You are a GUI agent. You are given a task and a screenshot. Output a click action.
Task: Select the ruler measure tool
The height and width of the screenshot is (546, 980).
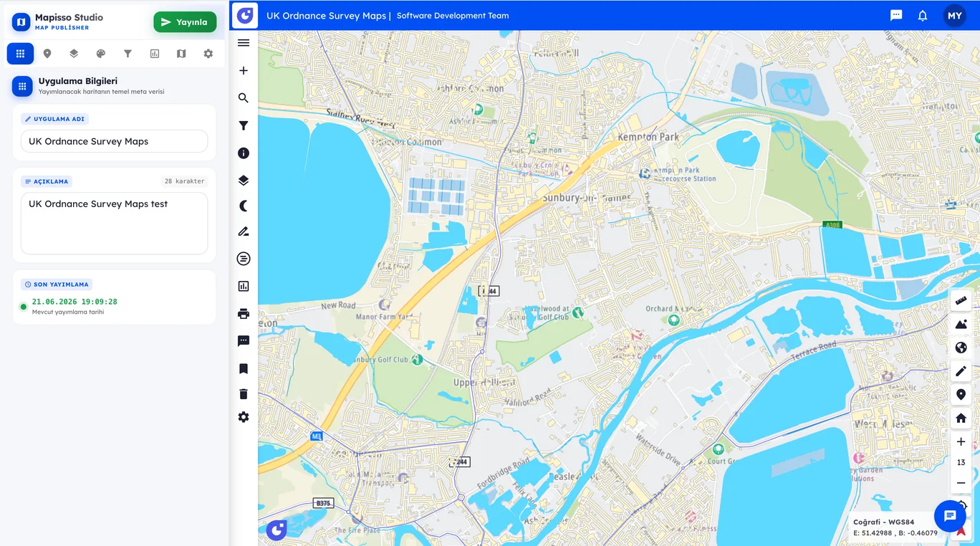click(961, 300)
